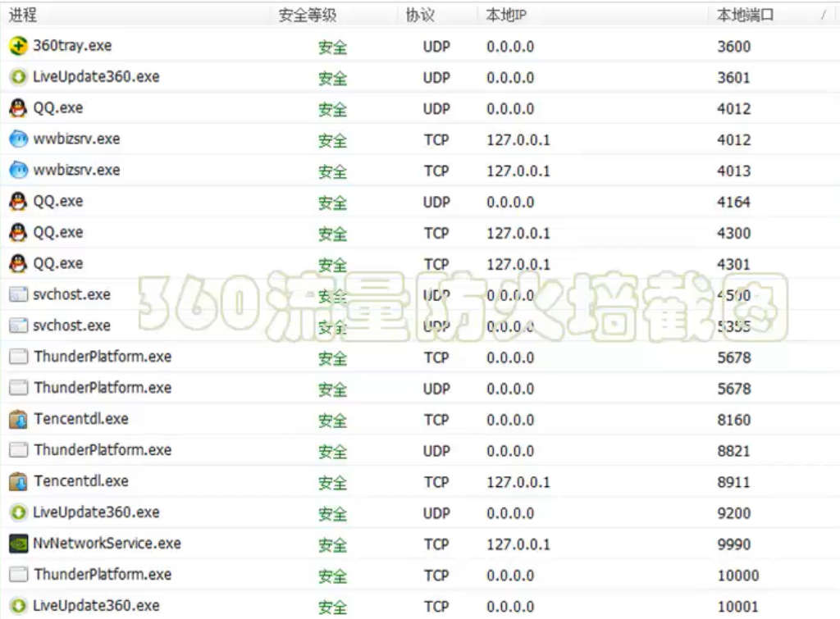Click 127.0.0.1 IP in the port 9990 row
The height and width of the screenshot is (619, 840).
tap(518, 544)
